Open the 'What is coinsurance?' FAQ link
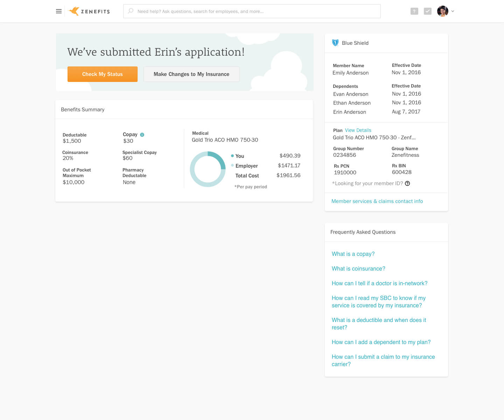504x420 pixels. [x=358, y=269]
